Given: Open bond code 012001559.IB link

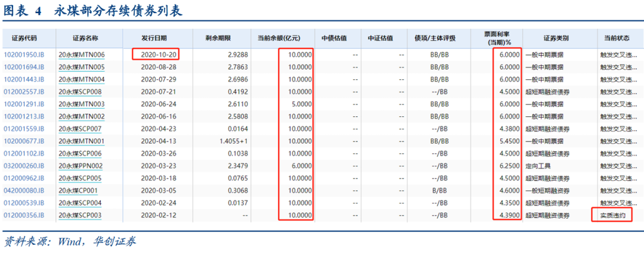Looking at the screenshot, I should [x=24, y=129].
